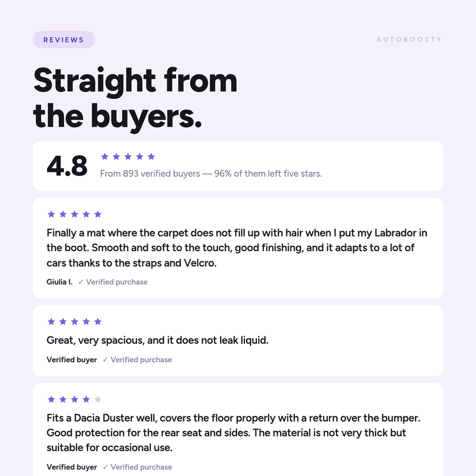Click the faded fifth star in Dacia Duster review
The image size is (476, 476).
click(98, 399)
